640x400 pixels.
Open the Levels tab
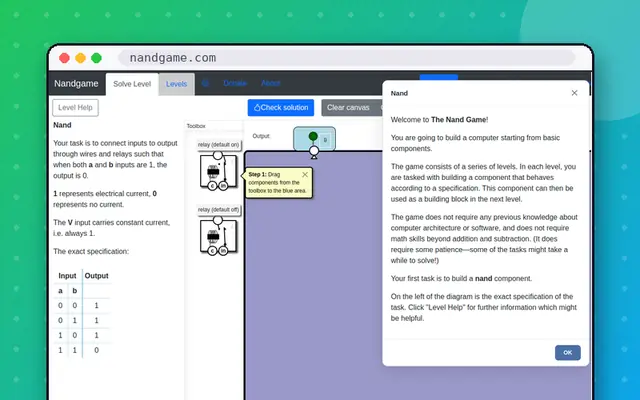176,84
